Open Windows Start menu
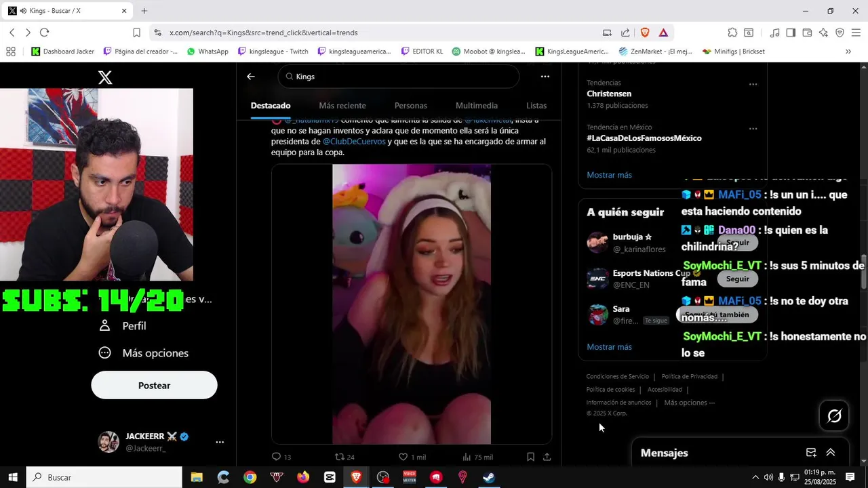The height and width of the screenshot is (488, 868). tap(13, 477)
